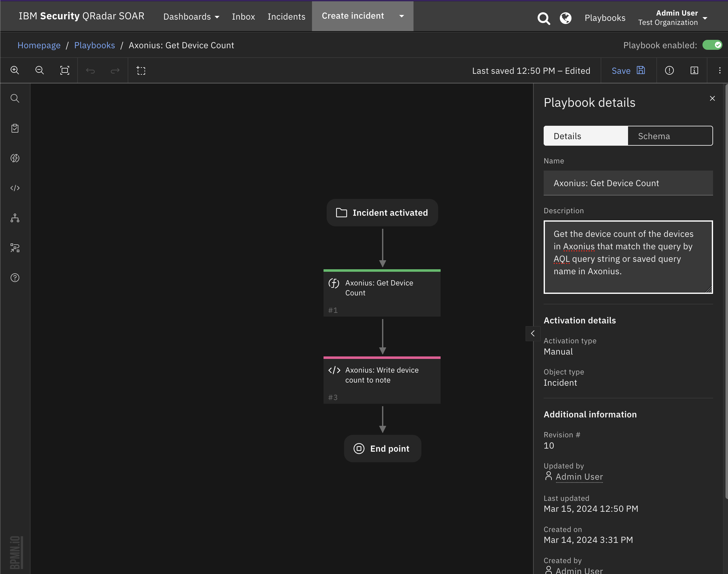Open the functions sidebar icon

(x=15, y=158)
